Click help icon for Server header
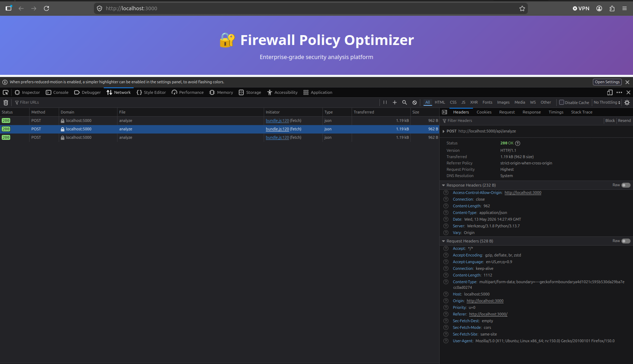 446,226
